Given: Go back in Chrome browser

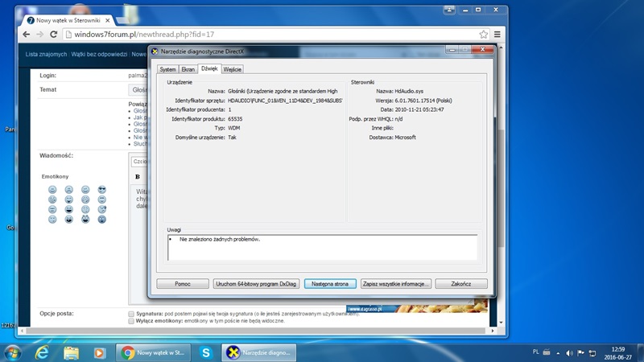Looking at the screenshot, I should click(27, 35).
